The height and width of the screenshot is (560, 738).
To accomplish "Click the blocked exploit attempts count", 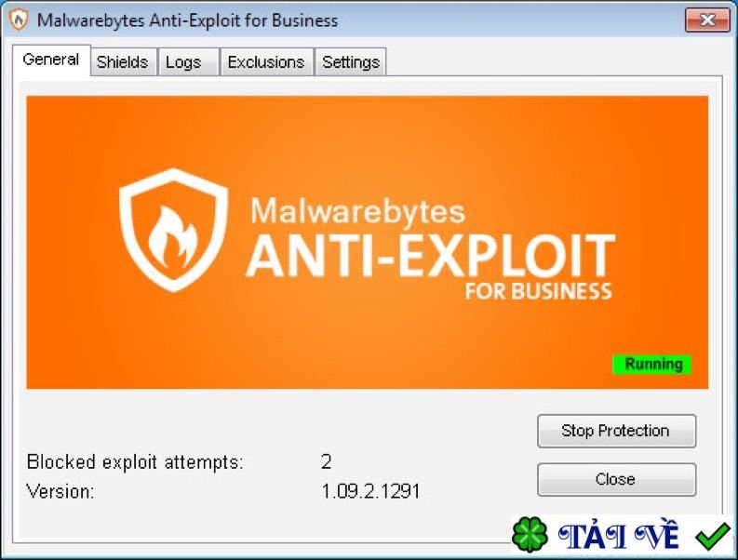I will (326, 461).
